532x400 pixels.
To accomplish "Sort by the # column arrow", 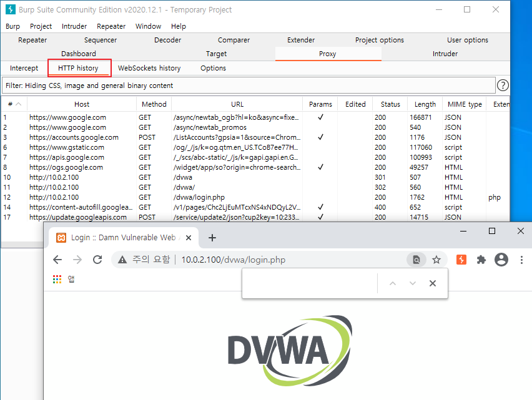I will (x=19, y=104).
